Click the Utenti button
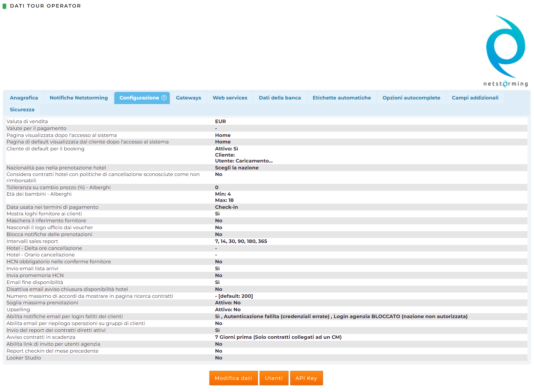 coord(274,378)
